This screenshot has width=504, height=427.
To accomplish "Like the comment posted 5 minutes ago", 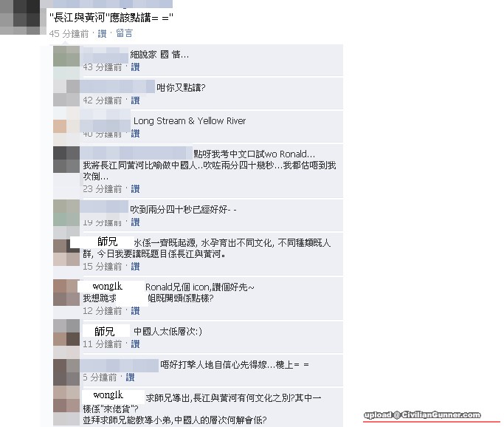I will click(130, 378).
